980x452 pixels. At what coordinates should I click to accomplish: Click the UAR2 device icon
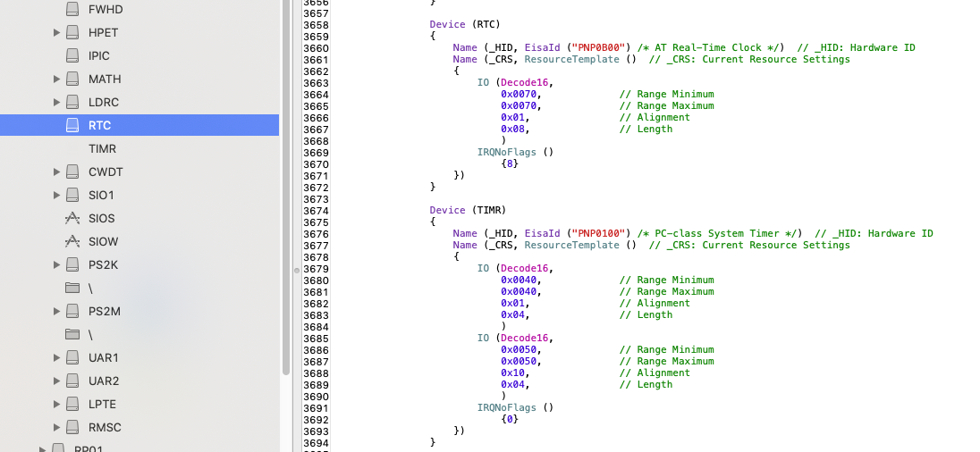pyautogui.click(x=73, y=381)
